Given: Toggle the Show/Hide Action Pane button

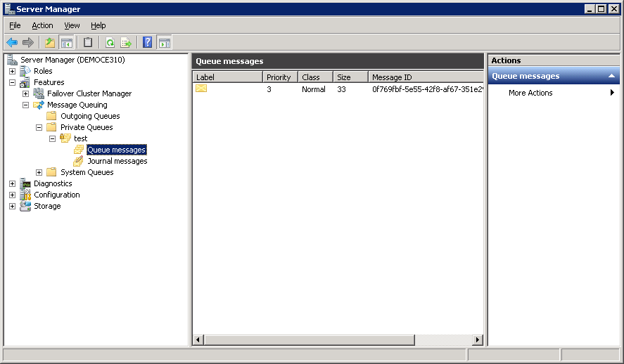Looking at the screenshot, I should click(x=164, y=42).
